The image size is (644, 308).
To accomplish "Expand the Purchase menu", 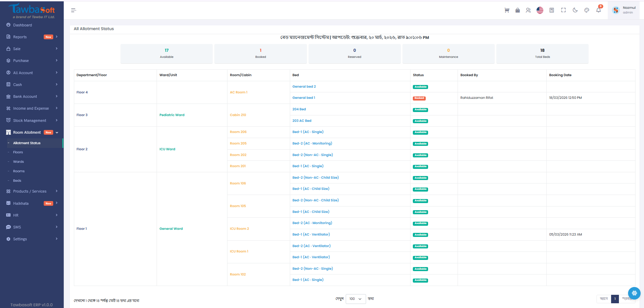I will click(32, 61).
